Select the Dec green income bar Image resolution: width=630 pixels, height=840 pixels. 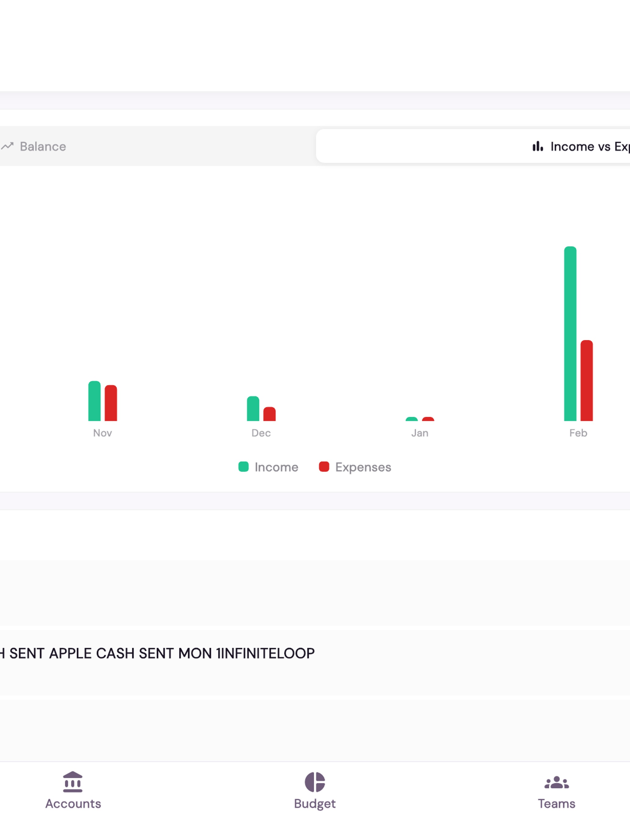click(x=253, y=408)
